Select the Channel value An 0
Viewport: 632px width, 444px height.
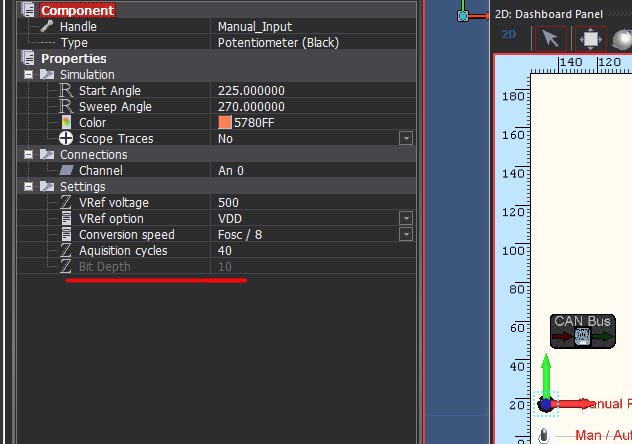coord(231,170)
